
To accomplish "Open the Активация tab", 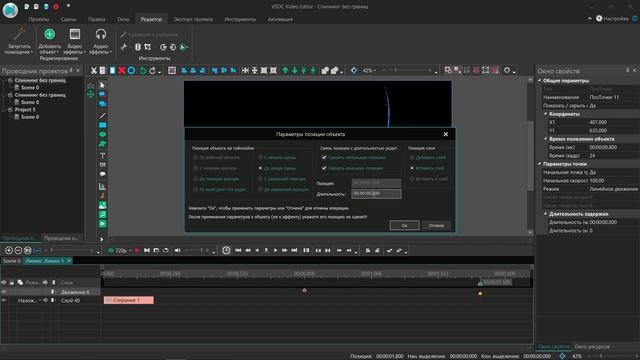I will tap(280, 19).
